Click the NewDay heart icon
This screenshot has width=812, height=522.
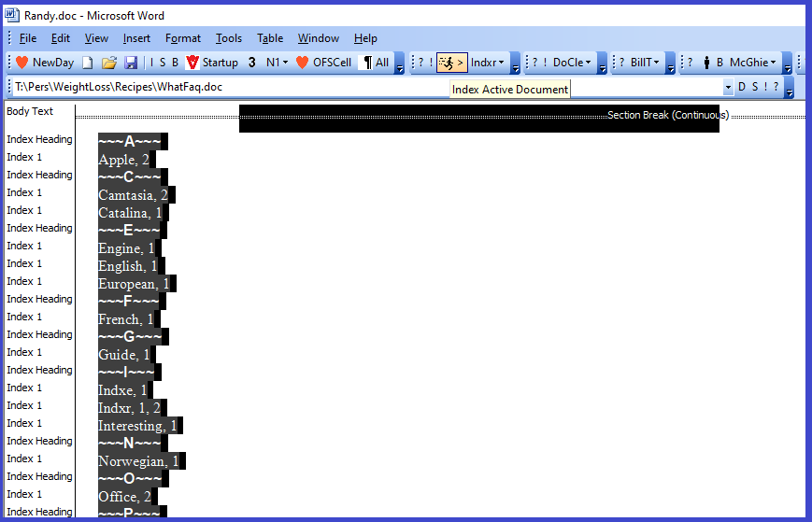[21, 63]
